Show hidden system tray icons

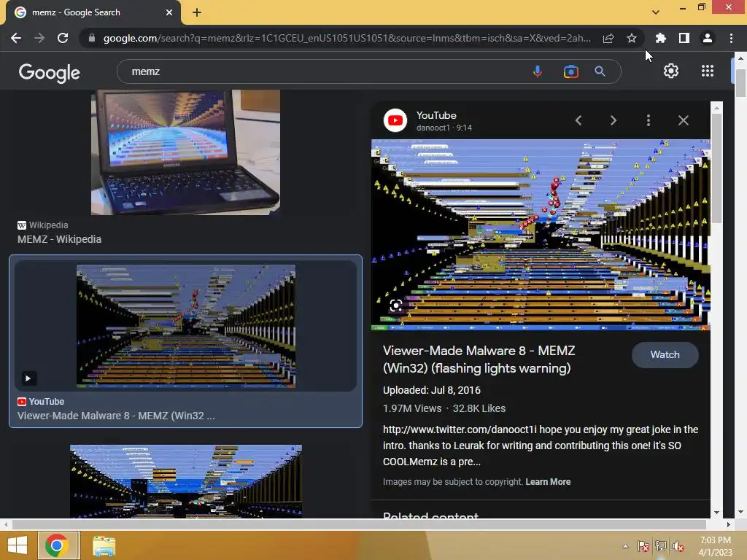[625, 546]
